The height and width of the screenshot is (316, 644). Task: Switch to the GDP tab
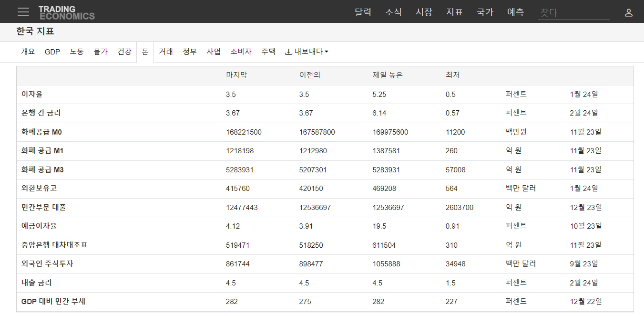[52, 52]
